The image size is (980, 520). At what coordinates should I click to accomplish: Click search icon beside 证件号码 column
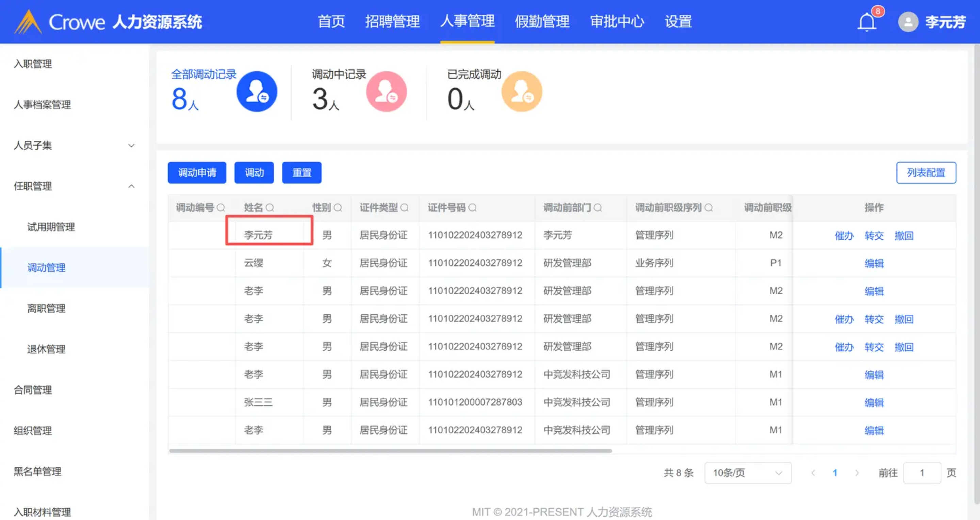tap(473, 208)
